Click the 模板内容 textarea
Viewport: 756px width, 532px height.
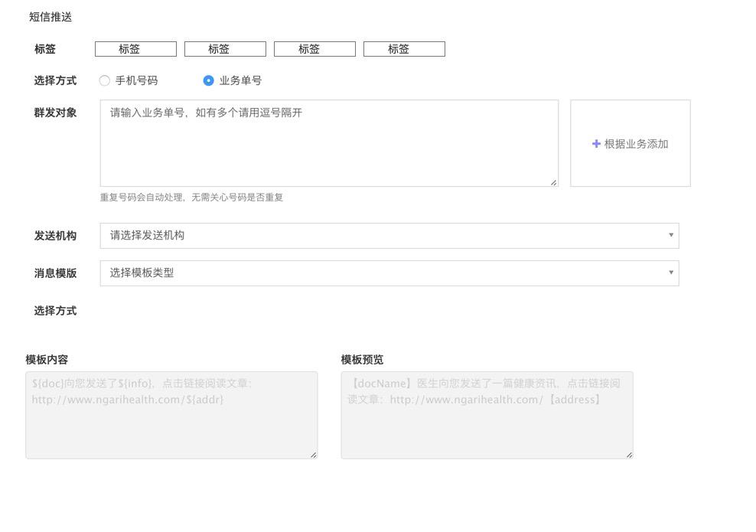171,415
